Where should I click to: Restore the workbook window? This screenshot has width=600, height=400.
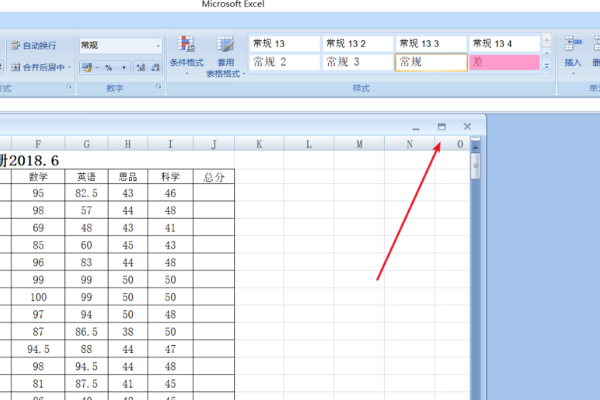tap(442, 127)
